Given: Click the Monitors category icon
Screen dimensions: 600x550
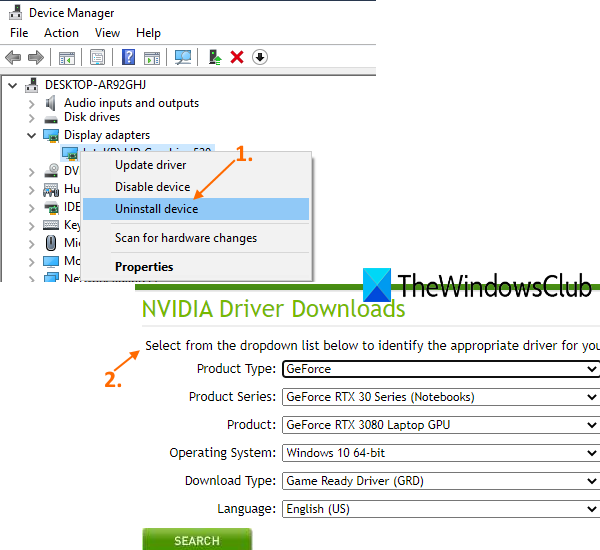Looking at the screenshot, I should click(x=51, y=261).
